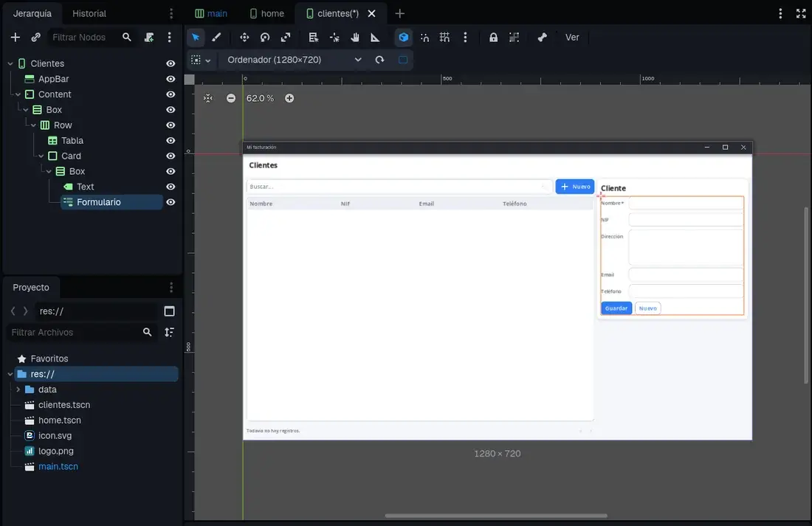Switch to the main scene tab
The height and width of the screenshot is (526, 812).
click(211, 13)
